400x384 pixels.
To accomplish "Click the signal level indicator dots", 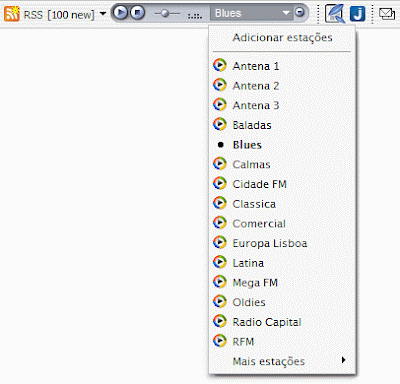I will [x=195, y=15].
